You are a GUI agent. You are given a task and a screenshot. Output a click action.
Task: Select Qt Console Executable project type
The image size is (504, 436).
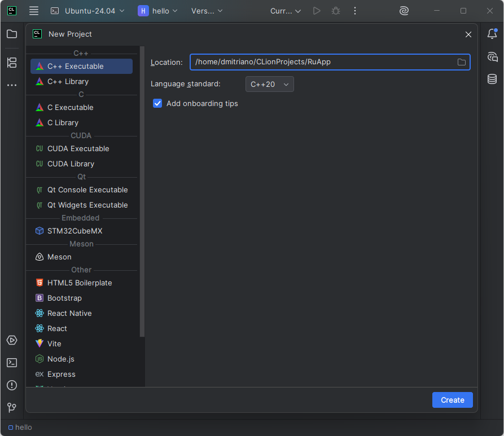81,190
